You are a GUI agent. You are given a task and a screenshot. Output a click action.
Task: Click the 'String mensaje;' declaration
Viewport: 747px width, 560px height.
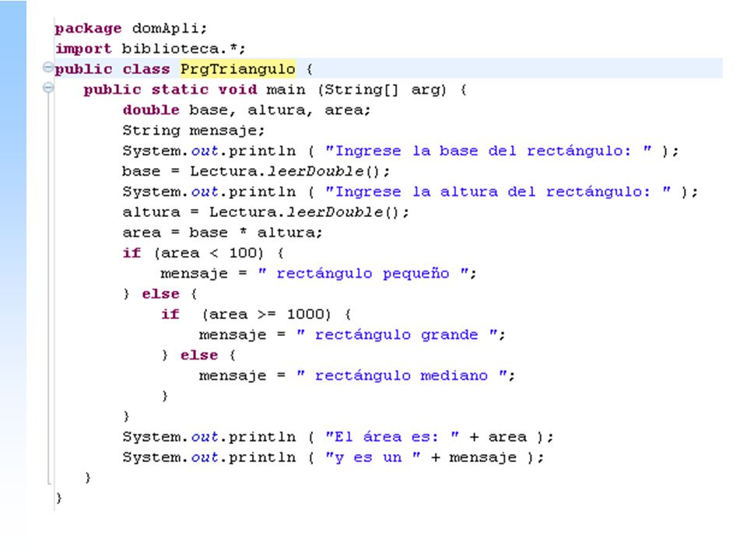coord(194,131)
